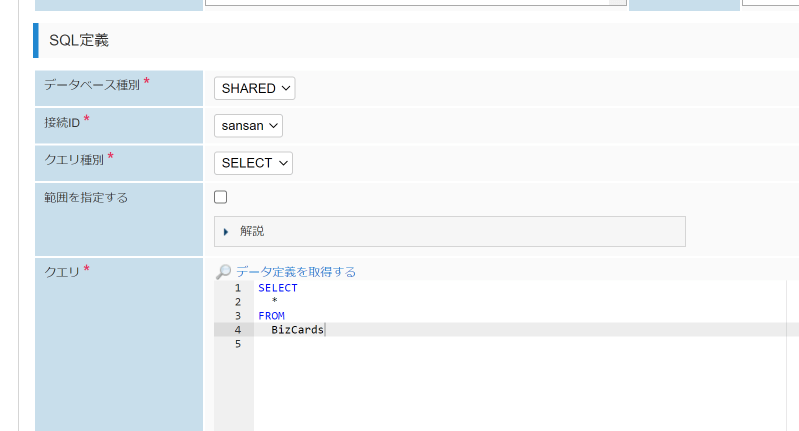The width and height of the screenshot is (799, 431).
Task: Click empty line 5 in query editor
Action: pos(400,344)
